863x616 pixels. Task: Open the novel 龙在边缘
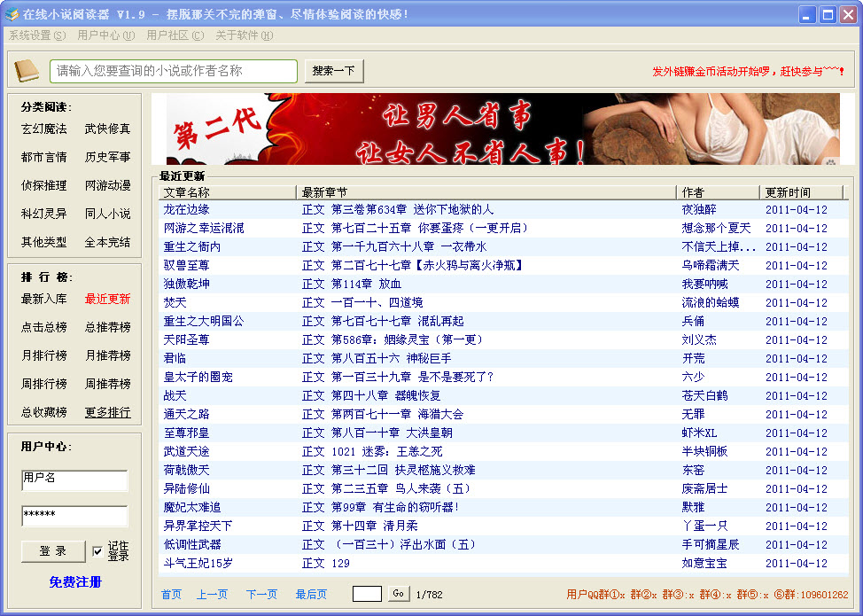[x=186, y=210]
